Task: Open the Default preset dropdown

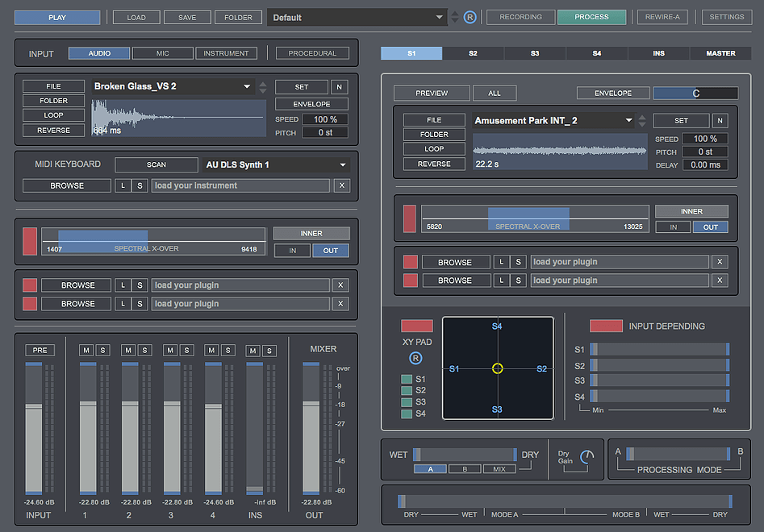Action: coord(355,16)
